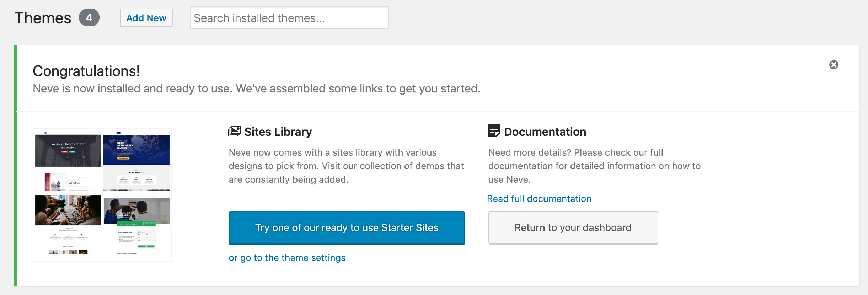Return to your dashboard
The image size is (868, 295).
(x=573, y=228)
